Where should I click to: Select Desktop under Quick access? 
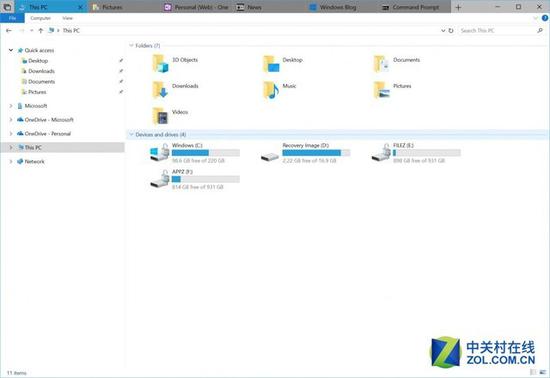tap(38, 61)
